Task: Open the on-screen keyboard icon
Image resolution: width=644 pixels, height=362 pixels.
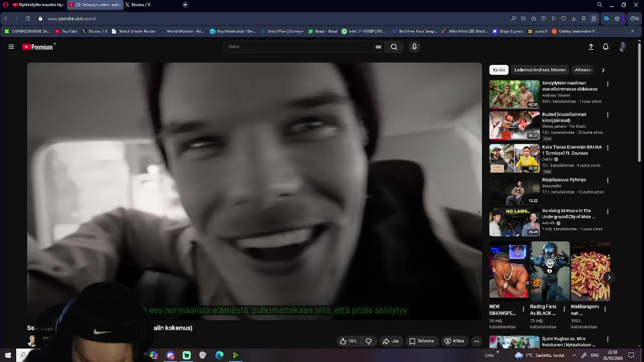Action: [x=378, y=47]
